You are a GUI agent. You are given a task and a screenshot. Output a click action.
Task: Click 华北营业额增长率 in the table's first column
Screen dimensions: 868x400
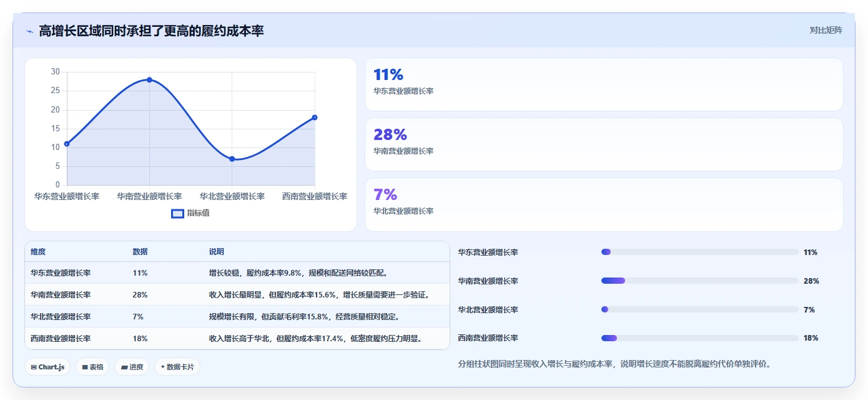[x=61, y=317]
